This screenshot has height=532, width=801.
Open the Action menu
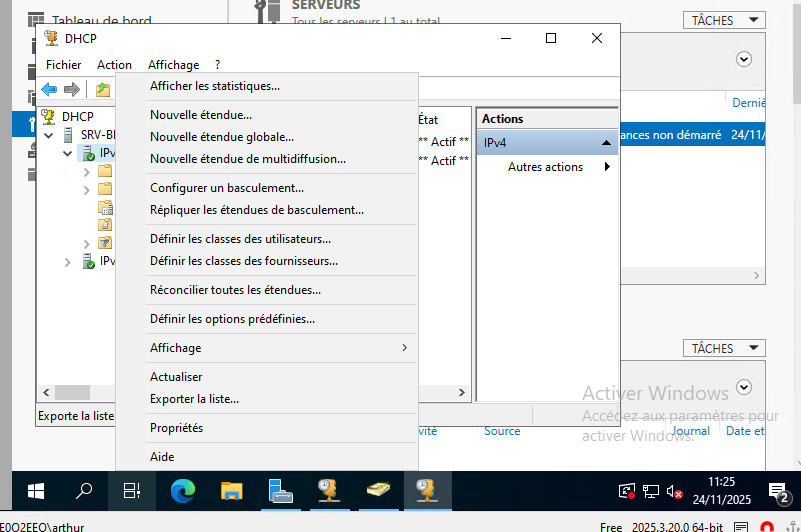click(114, 65)
